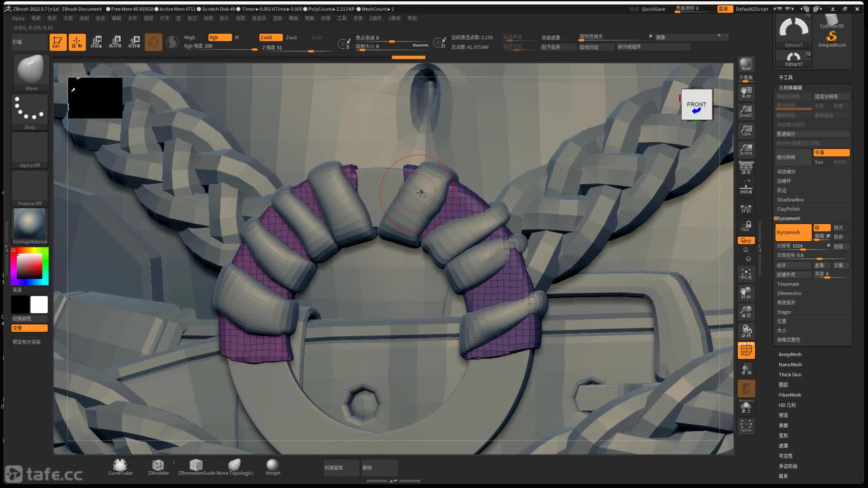Click the Frame center (中心点) icon
The height and width of the screenshot is (488, 868).
pyautogui.click(x=746, y=274)
